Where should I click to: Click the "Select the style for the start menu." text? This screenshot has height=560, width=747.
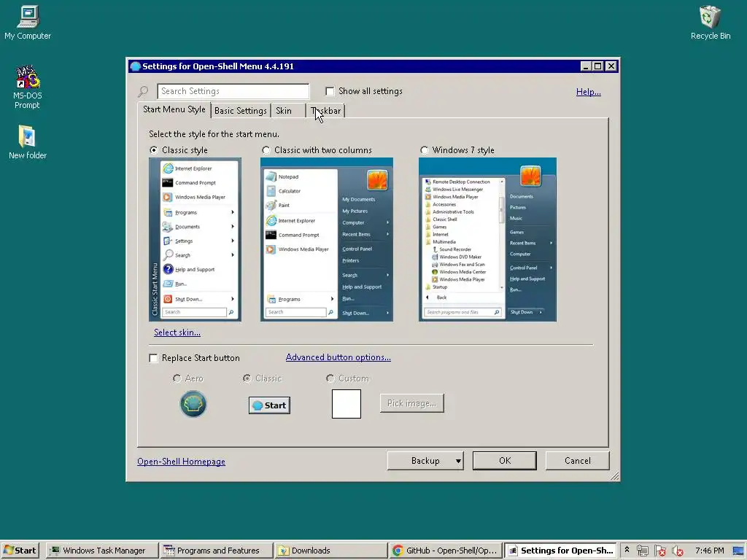214,134
